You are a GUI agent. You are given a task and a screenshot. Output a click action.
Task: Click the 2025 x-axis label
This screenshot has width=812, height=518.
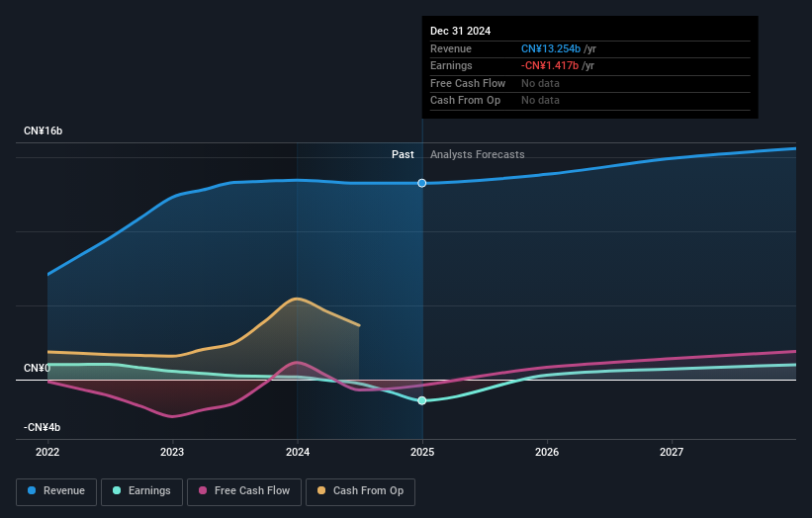click(x=422, y=453)
